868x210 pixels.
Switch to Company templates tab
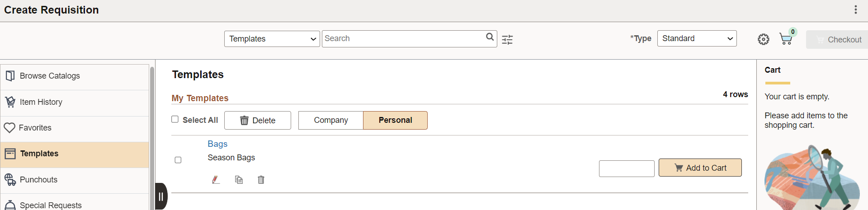tap(331, 120)
